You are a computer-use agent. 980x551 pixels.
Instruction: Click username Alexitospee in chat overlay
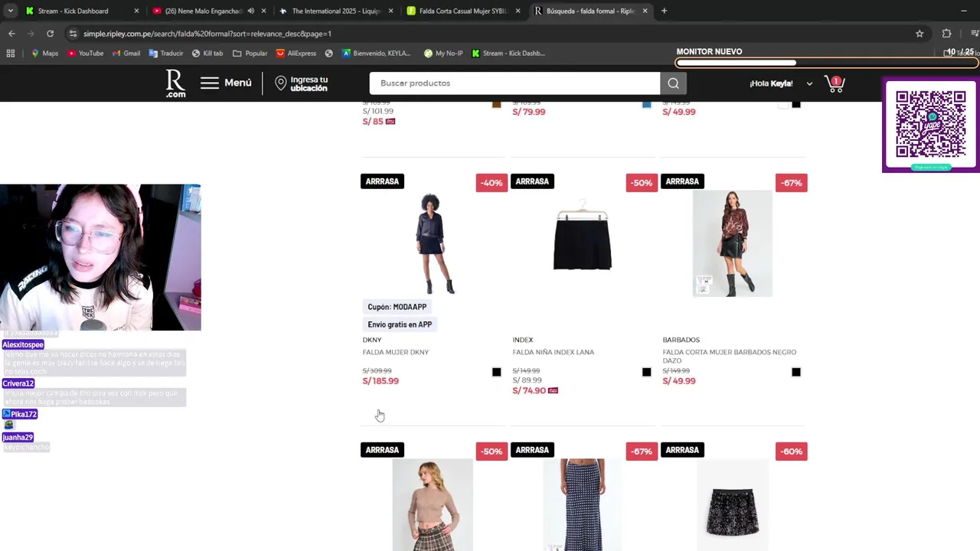point(23,344)
